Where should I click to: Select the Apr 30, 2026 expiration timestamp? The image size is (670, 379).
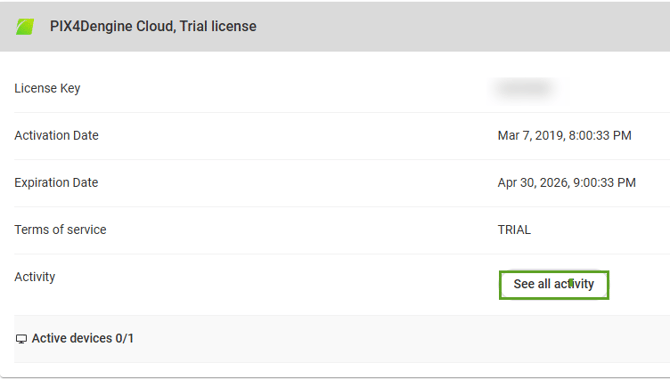click(x=567, y=183)
